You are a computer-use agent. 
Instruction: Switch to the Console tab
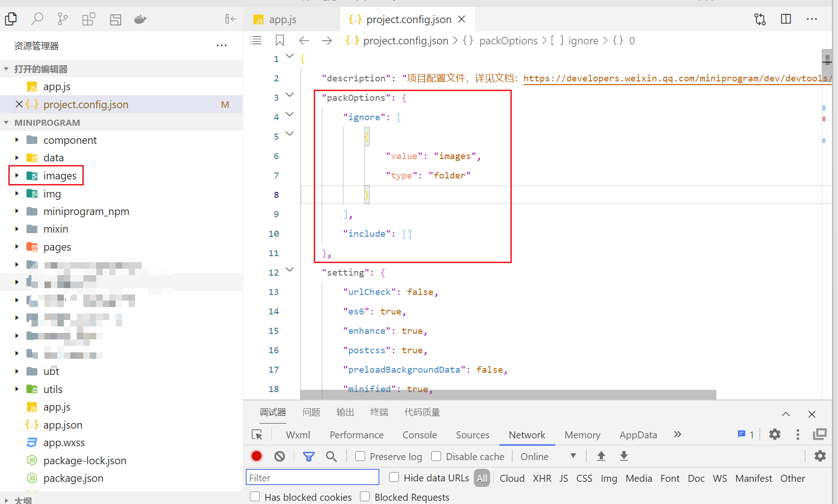419,435
